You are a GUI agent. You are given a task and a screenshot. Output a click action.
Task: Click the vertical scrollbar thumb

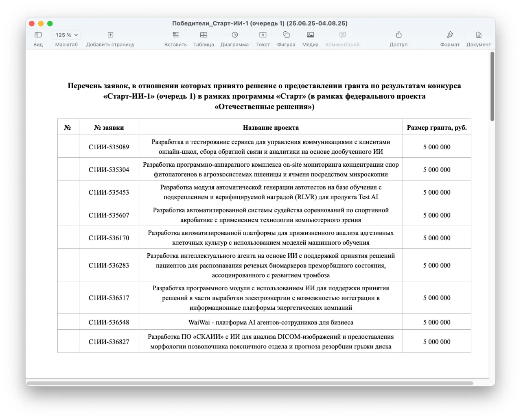[492, 86]
